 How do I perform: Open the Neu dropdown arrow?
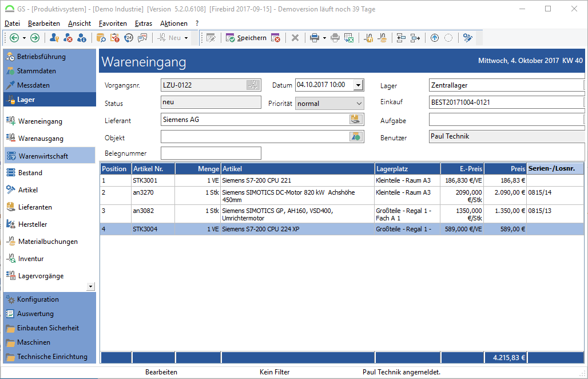click(186, 38)
